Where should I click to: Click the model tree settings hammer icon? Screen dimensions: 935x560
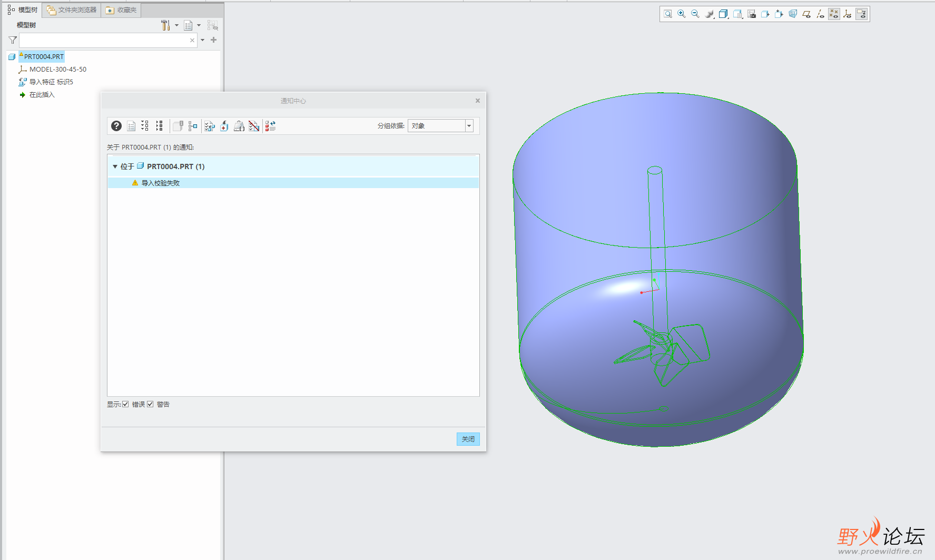click(x=165, y=25)
